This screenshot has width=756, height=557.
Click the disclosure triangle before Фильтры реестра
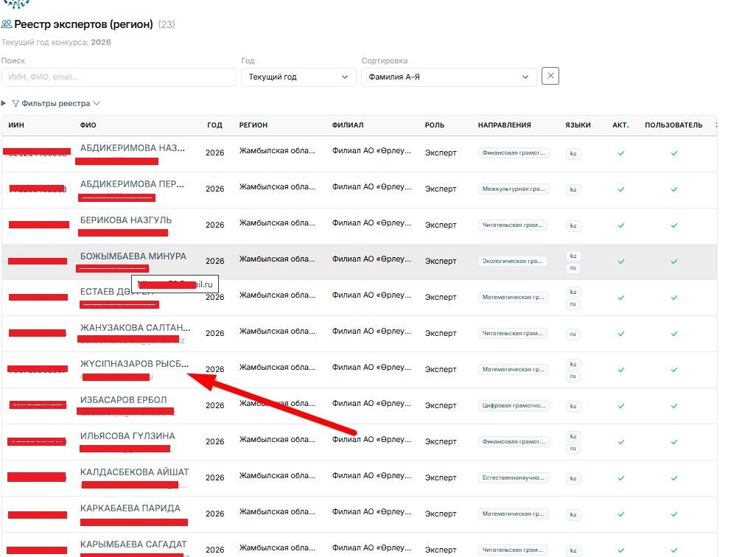click(4, 103)
